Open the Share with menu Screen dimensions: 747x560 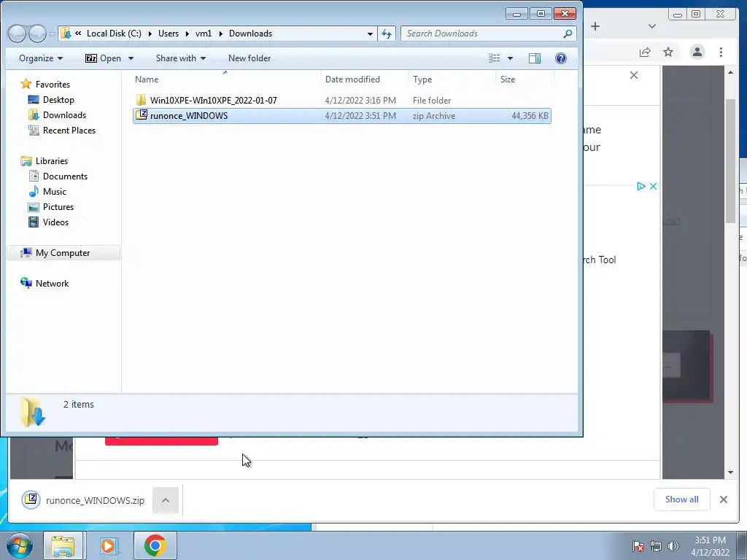[181, 58]
